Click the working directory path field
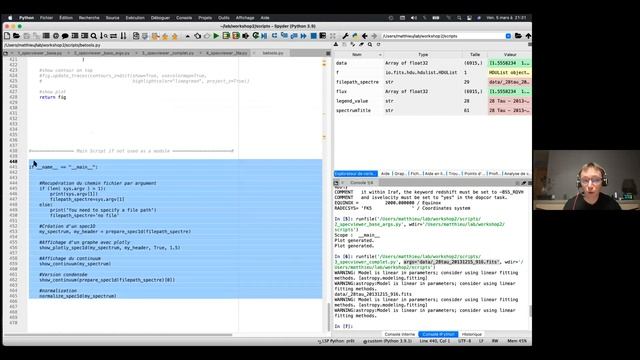 click(x=443, y=36)
